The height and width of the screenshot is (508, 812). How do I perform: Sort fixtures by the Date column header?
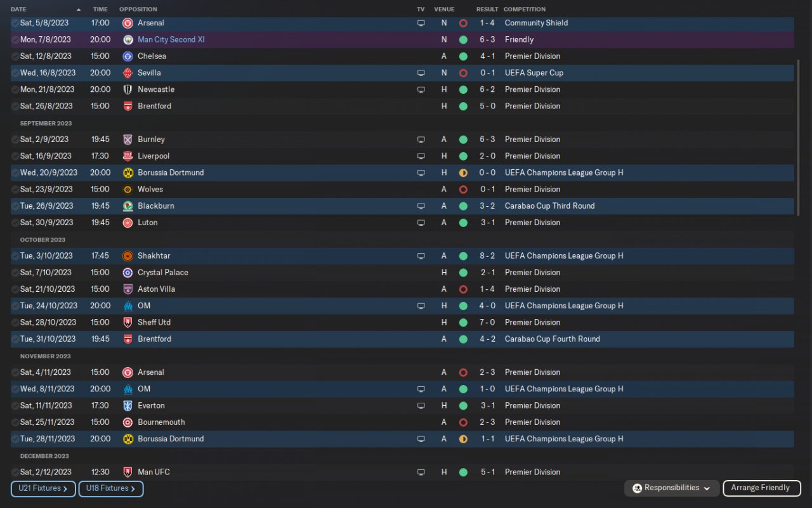click(x=19, y=10)
